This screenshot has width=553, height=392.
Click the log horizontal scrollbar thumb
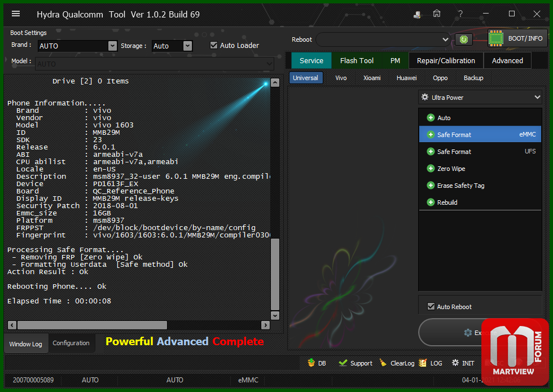pos(92,325)
